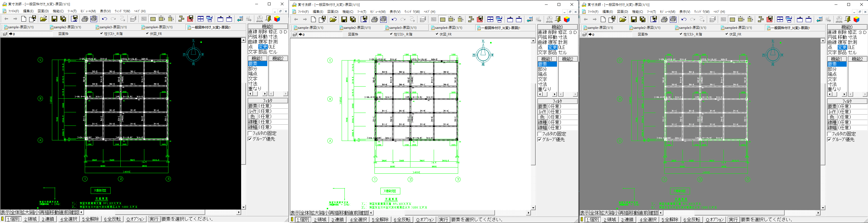Enable フィルタの固定 checkbox in left black-canvas window
The image size is (868, 223).
coord(250,134)
